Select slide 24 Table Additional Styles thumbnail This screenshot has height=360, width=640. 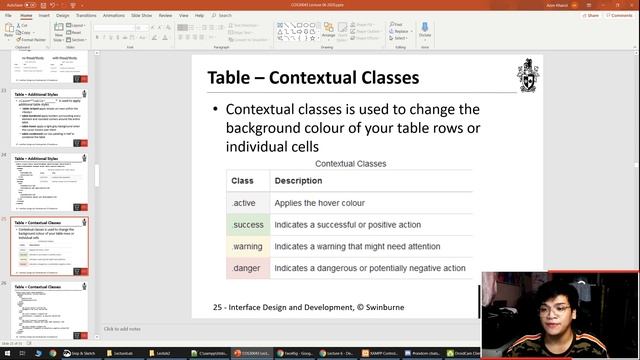tap(50, 182)
